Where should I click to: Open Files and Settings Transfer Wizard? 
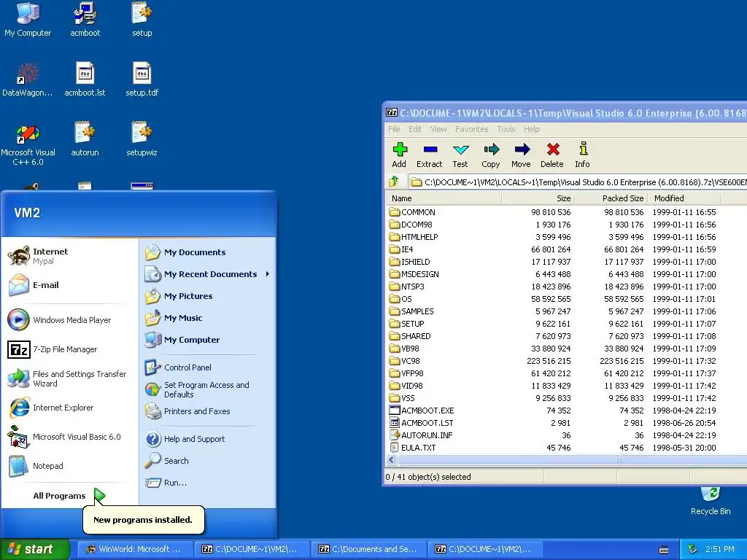(x=70, y=378)
